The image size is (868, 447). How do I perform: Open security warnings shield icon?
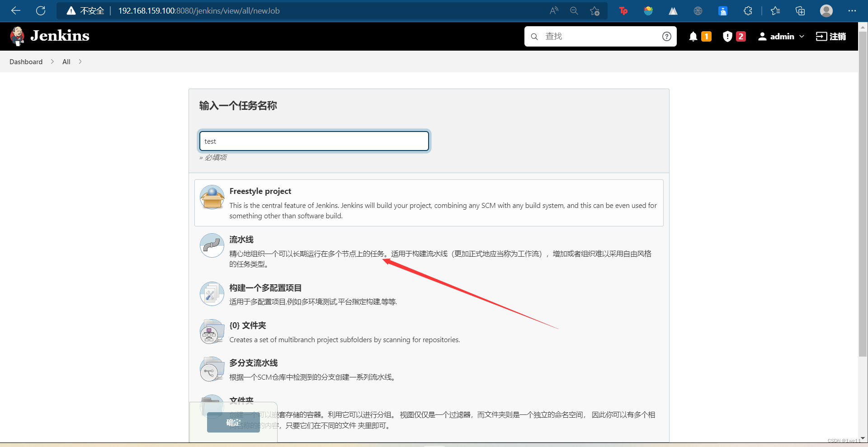(x=727, y=37)
